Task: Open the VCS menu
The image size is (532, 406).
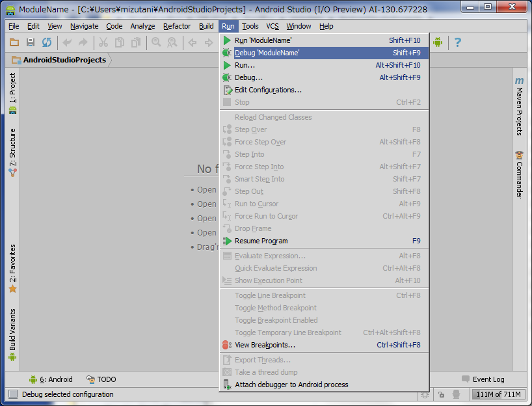Action: 273,26
